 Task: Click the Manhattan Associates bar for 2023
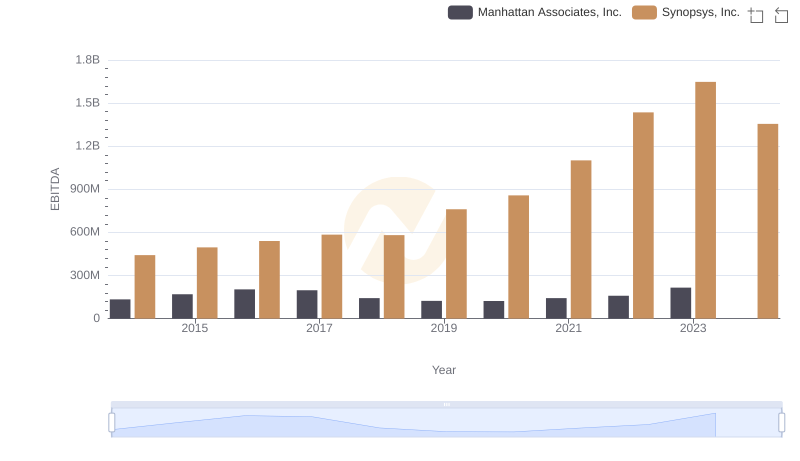tap(681, 303)
